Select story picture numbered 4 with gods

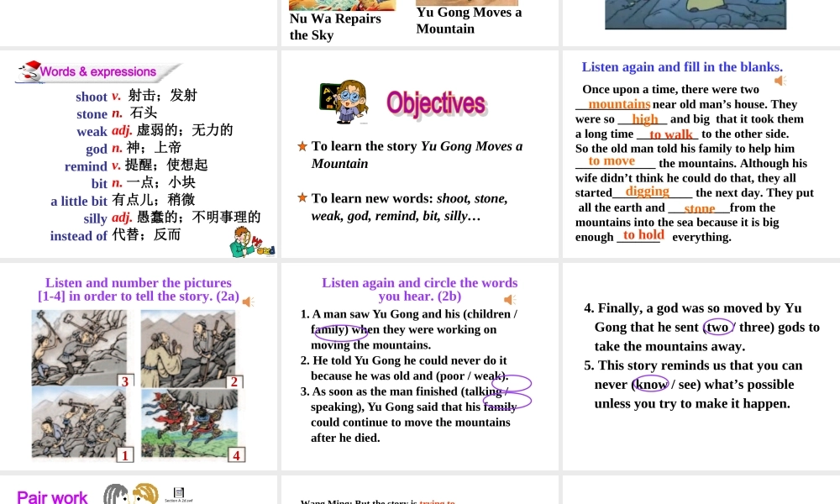point(189,423)
